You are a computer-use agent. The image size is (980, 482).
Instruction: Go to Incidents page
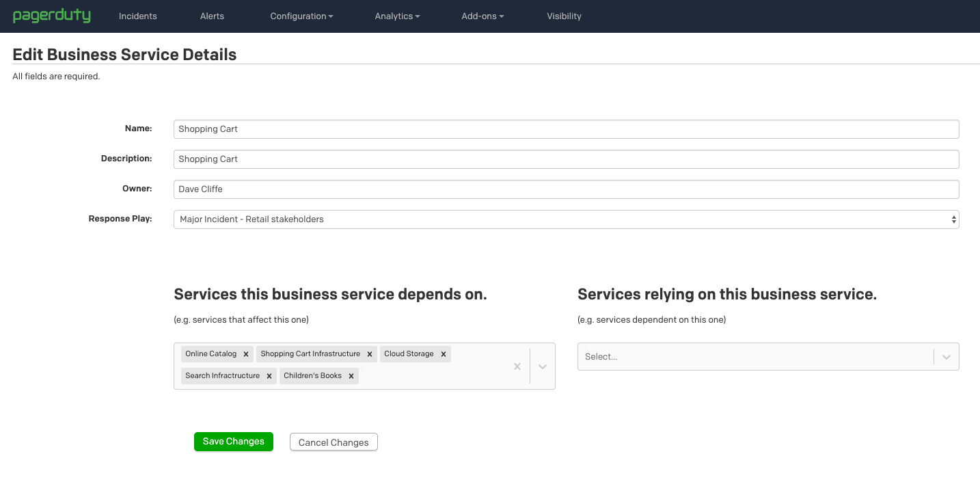pyautogui.click(x=138, y=16)
